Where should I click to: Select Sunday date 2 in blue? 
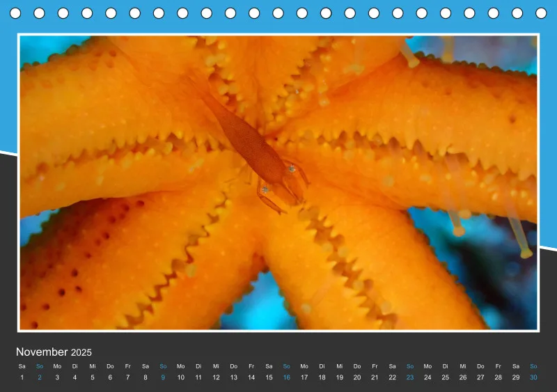click(x=40, y=377)
